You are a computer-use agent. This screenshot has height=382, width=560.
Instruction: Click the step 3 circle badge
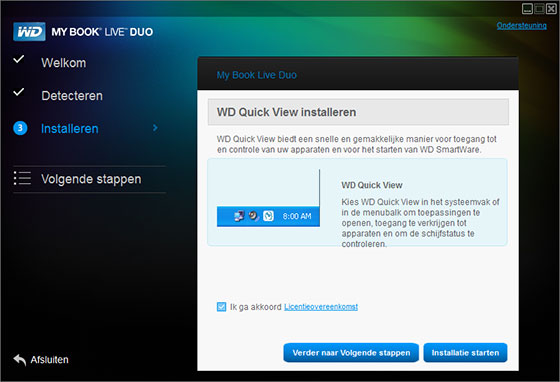coord(20,128)
